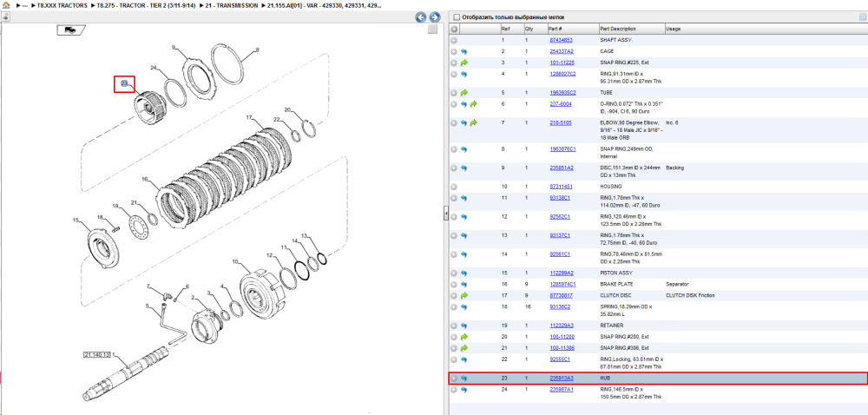
Task: Click the 21.140.13 reference label in diagram
Action: click(x=97, y=355)
